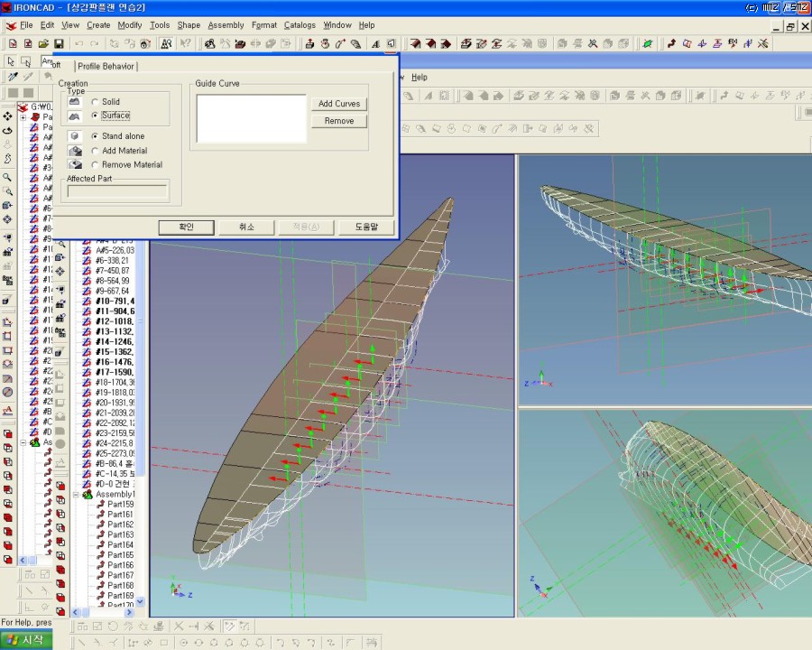
Task: Choose the Add Material option
Action: coord(96,151)
